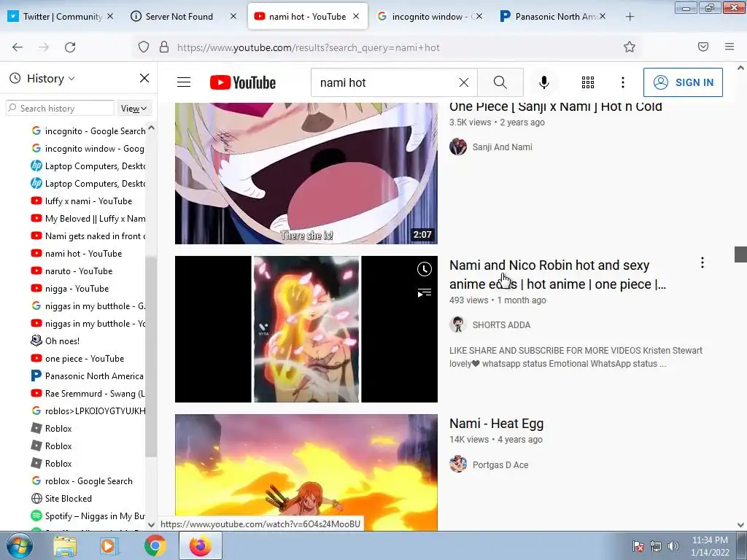
Task: Open Portgas D Ace channel name
Action: coord(500,464)
